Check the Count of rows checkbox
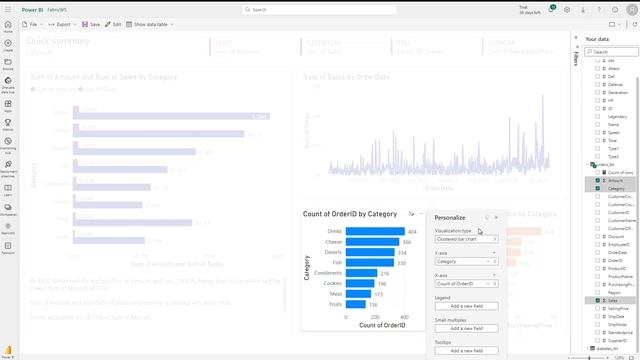The height and width of the screenshot is (360, 640). tap(598, 172)
